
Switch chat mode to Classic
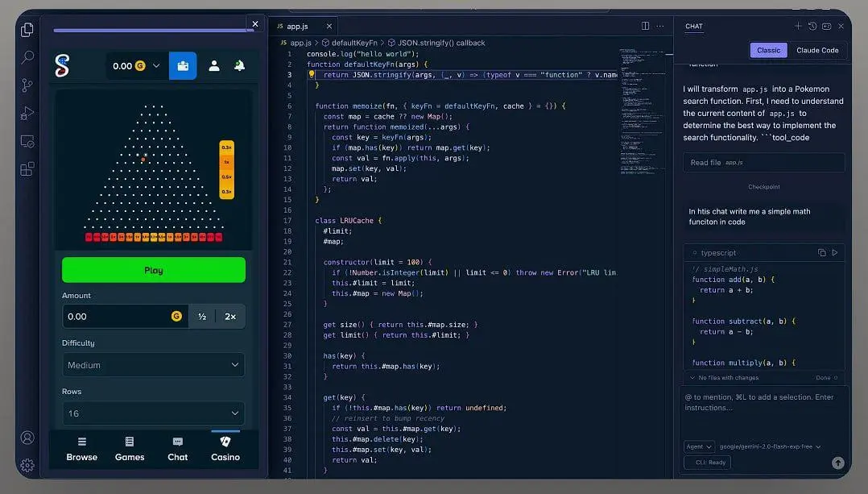[x=768, y=50]
